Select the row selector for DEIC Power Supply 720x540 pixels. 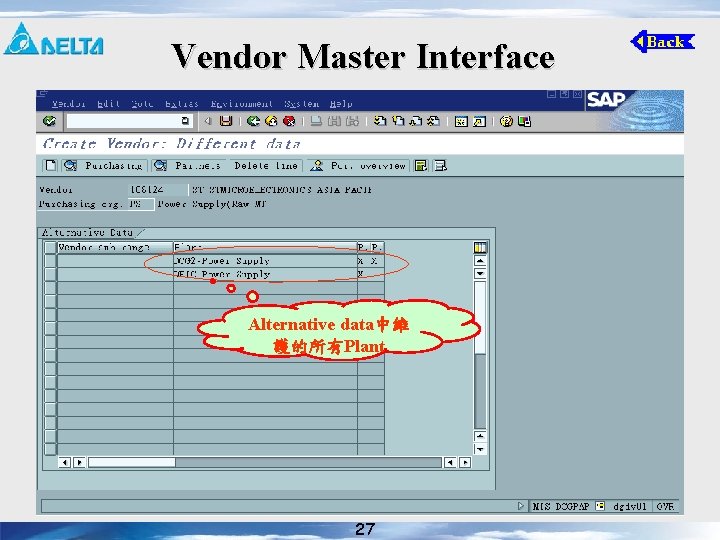tap(50, 274)
